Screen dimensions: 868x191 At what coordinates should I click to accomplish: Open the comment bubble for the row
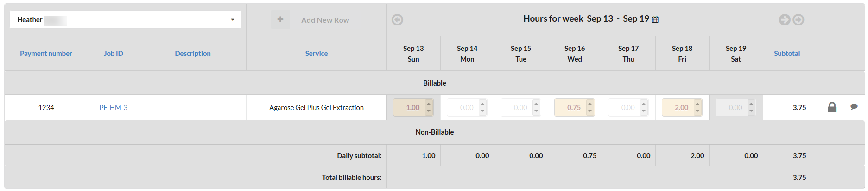click(854, 107)
